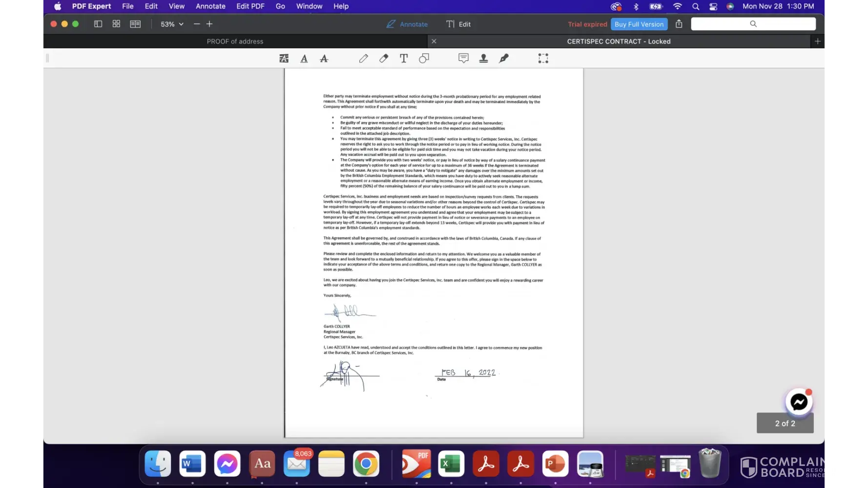
Task: Select the text box tool
Action: point(404,59)
